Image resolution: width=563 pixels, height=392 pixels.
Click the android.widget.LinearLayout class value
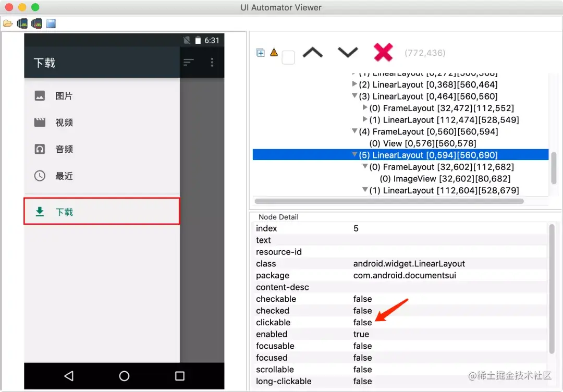[x=409, y=263]
